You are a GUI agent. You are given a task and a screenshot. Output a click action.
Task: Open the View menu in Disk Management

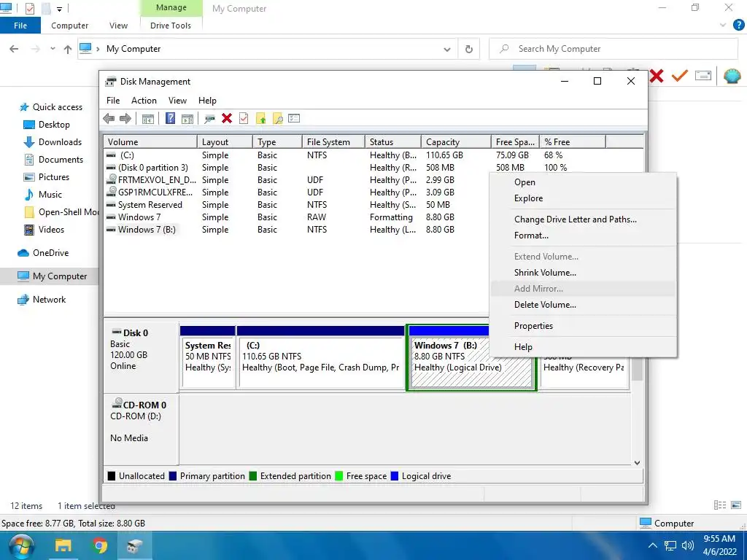click(x=177, y=101)
